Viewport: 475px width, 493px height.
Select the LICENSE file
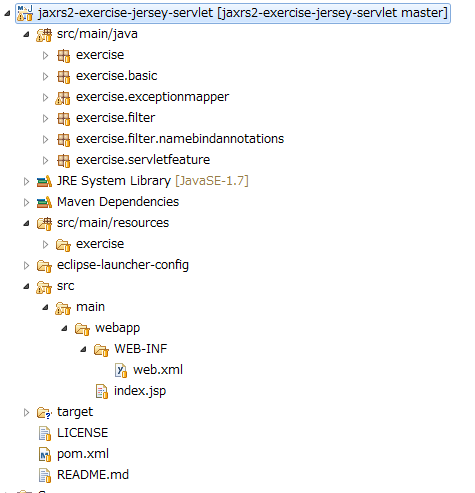pos(83,433)
